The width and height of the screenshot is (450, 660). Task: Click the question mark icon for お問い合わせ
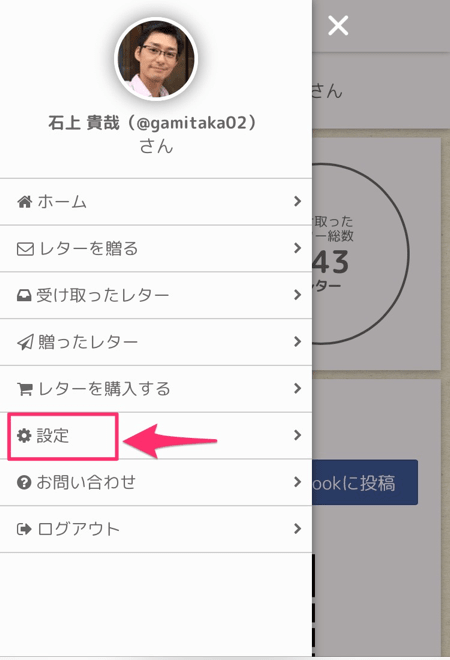[24, 482]
